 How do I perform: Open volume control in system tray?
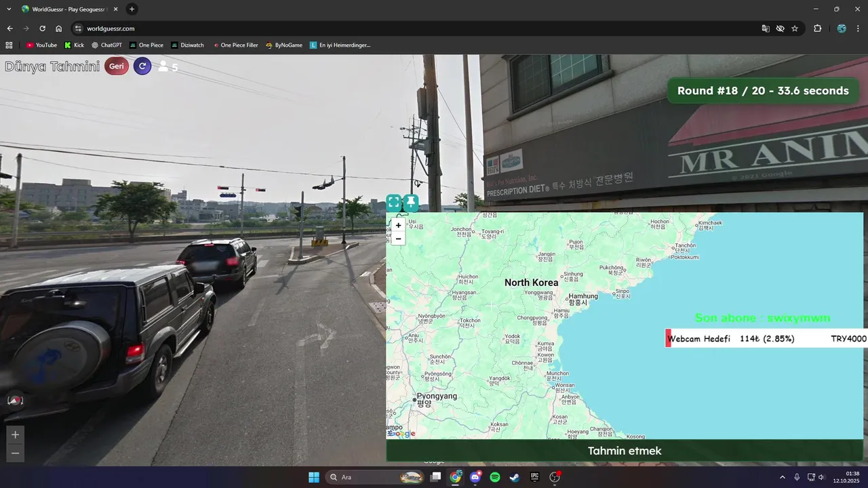(x=822, y=477)
